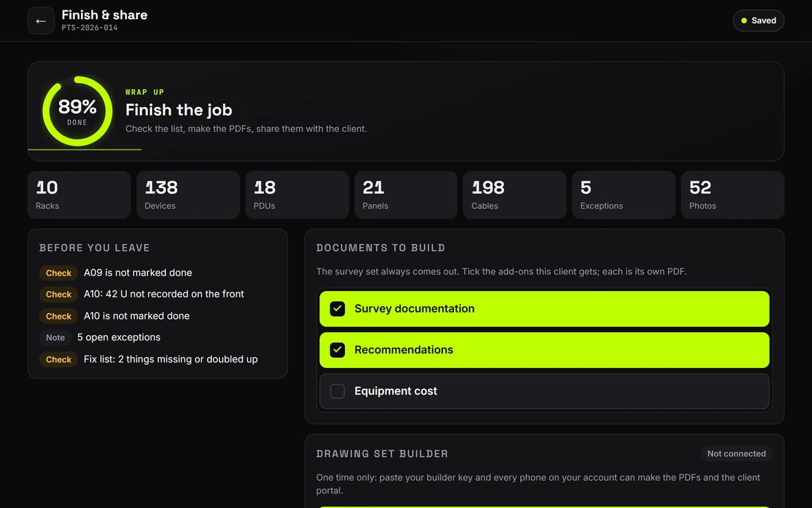Click the Not connected status badge
Viewport: 812px width, 508px height.
pyautogui.click(x=737, y=454)
